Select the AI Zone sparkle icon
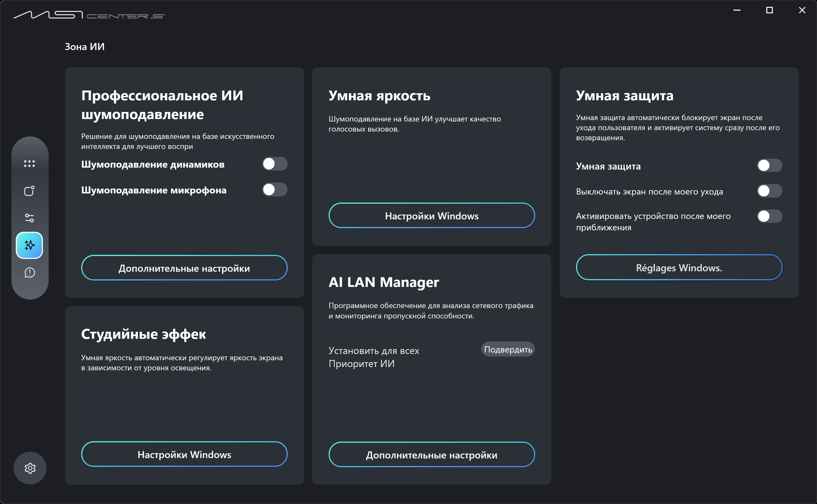The image size is (817, 504). 29,245
